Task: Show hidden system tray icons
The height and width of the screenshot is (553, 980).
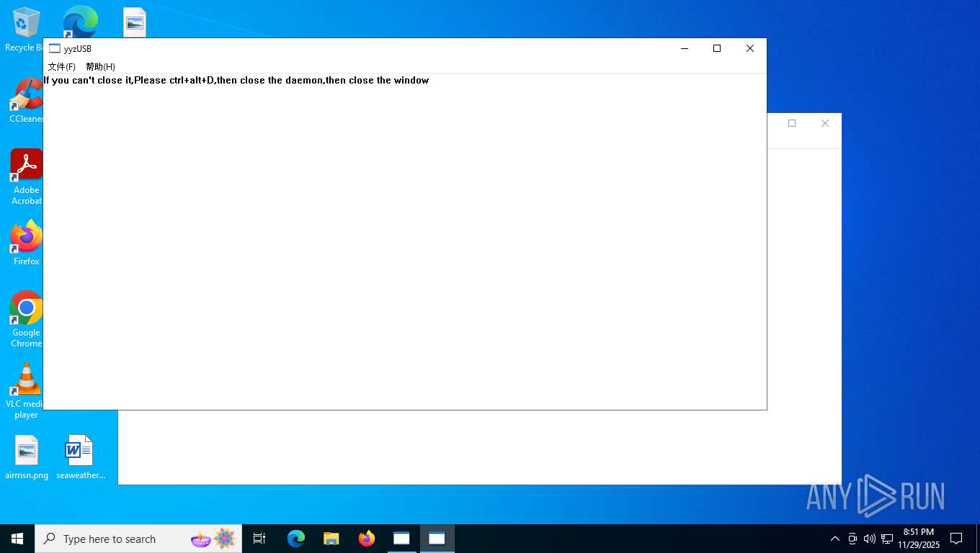Action: (835, 539)
